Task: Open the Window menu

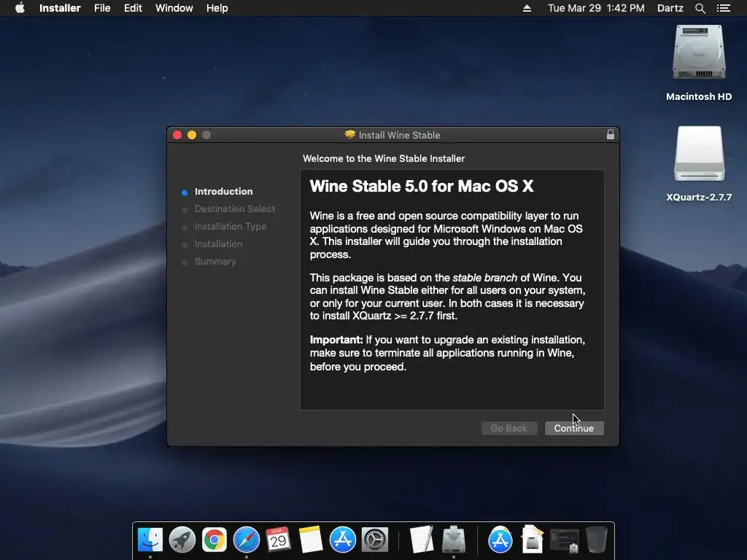Action: click(x=174, y=8)
